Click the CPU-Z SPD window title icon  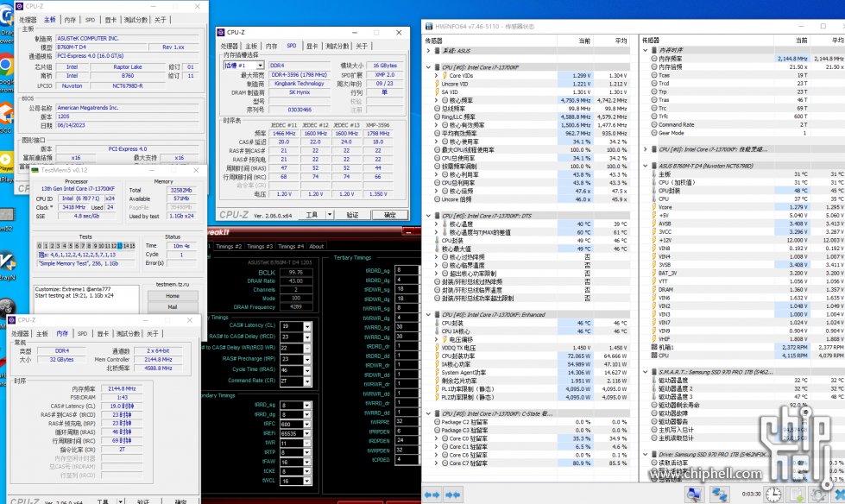[x=221, y=32]
